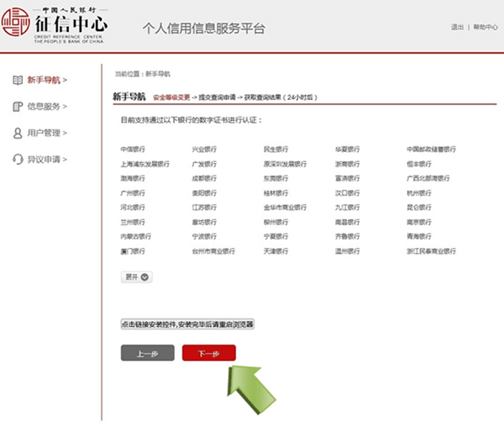This screenshot has width=504, height=431.
Task: Select 兴业银行
Action: tap(204, 150)
